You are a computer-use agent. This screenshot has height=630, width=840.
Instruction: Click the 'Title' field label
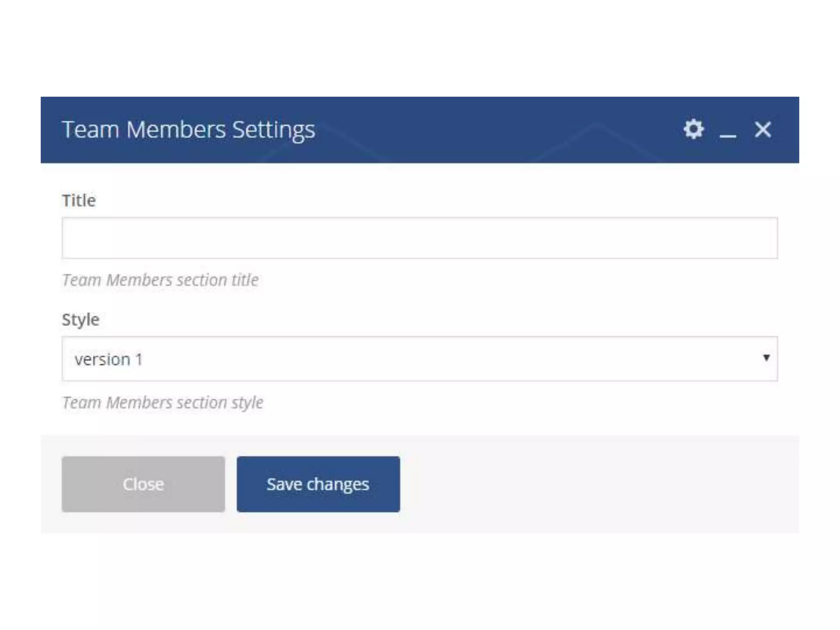(x=79, y=201)
